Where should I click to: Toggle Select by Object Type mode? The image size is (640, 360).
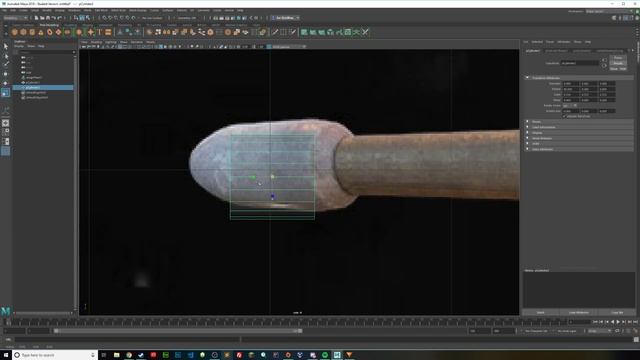click(82, 18)
